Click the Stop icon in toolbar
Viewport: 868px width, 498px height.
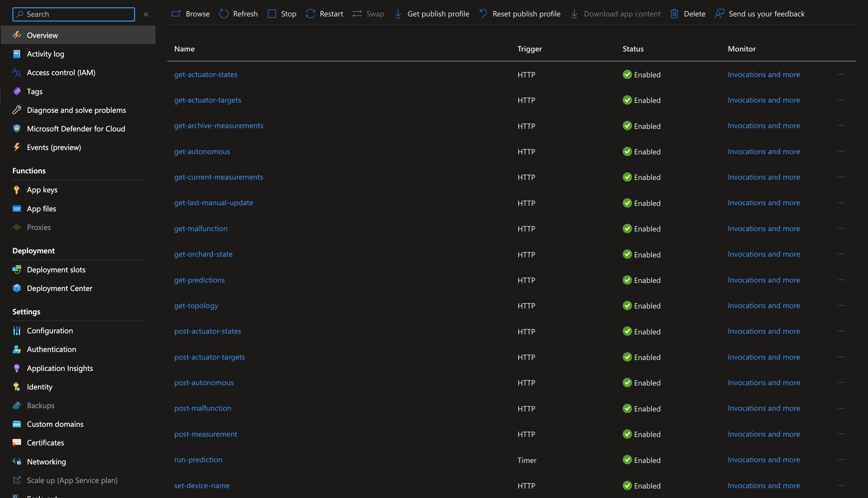pyautogui.click(x=272, y=14)
